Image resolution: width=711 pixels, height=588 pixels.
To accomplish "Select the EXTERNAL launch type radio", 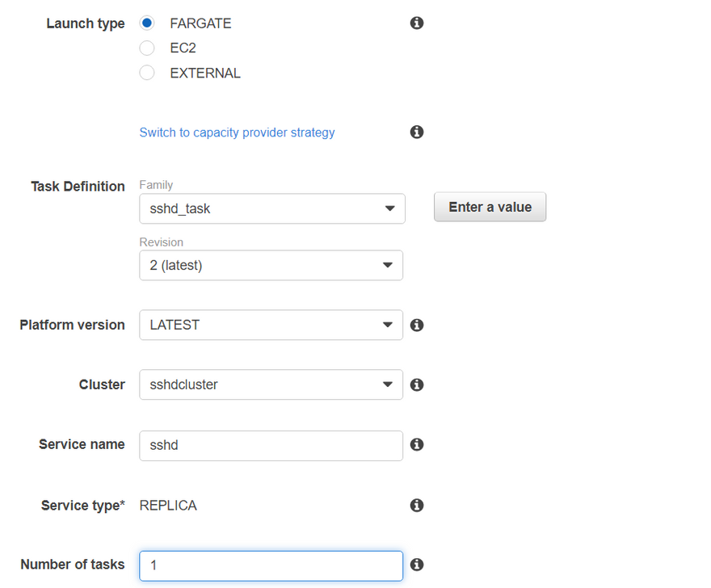I will point(147,73).
